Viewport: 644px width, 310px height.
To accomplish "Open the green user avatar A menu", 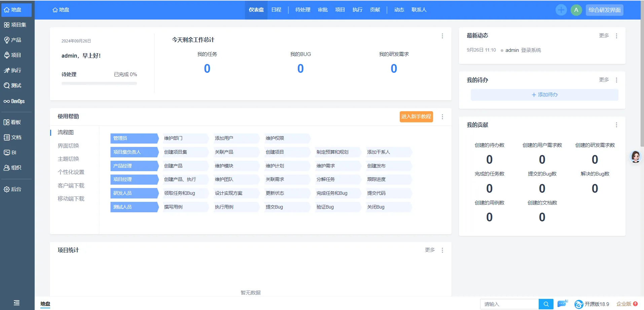I will coord(576,10).
